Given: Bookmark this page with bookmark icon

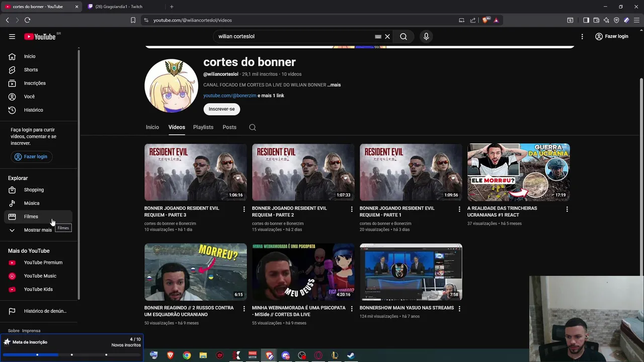Looking at the screenshot, I should 133,20.
